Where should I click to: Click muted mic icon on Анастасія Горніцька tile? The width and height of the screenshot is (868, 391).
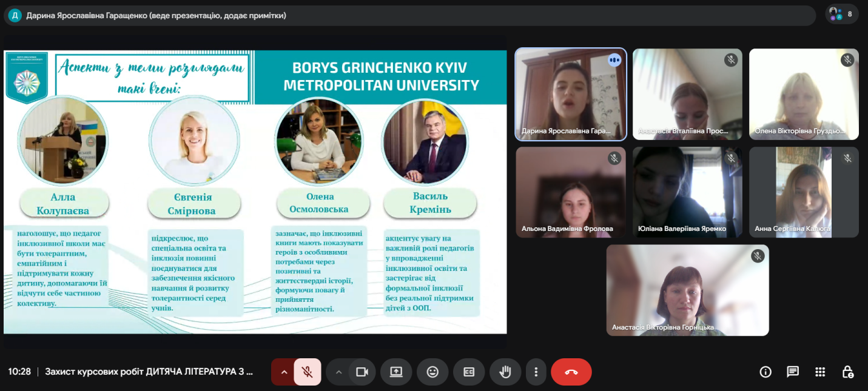pyautogui.click(x=758, y=256)
